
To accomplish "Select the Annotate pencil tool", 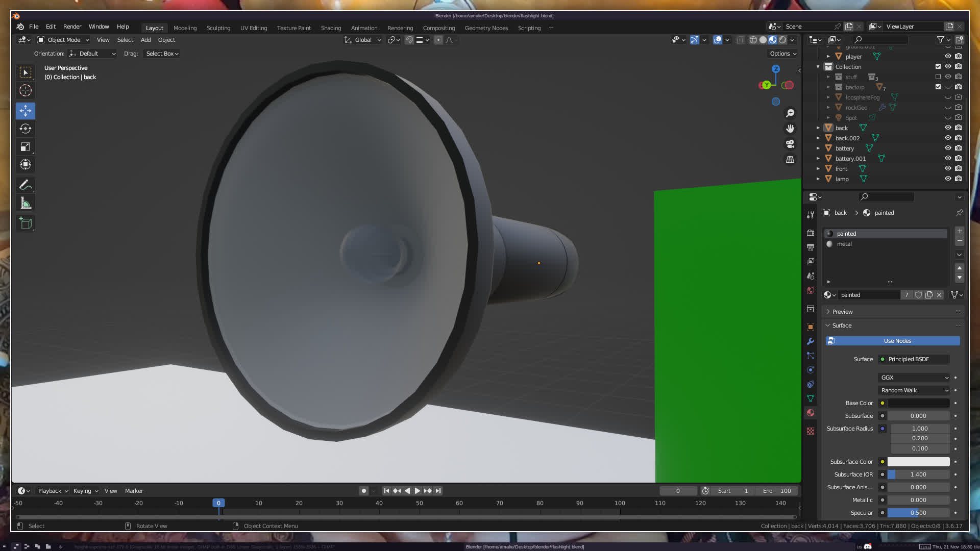I will pyautogui.click(x=26, y=185).
